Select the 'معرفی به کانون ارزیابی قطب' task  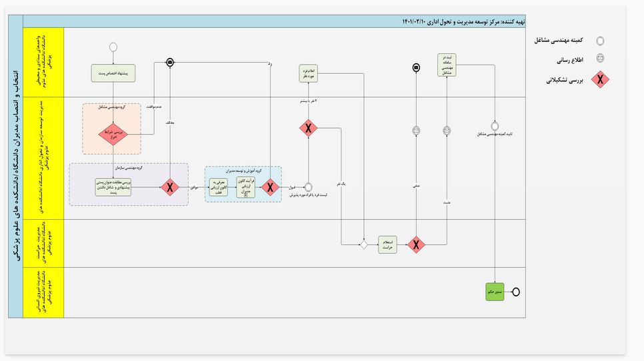click(x=219, y=188)
